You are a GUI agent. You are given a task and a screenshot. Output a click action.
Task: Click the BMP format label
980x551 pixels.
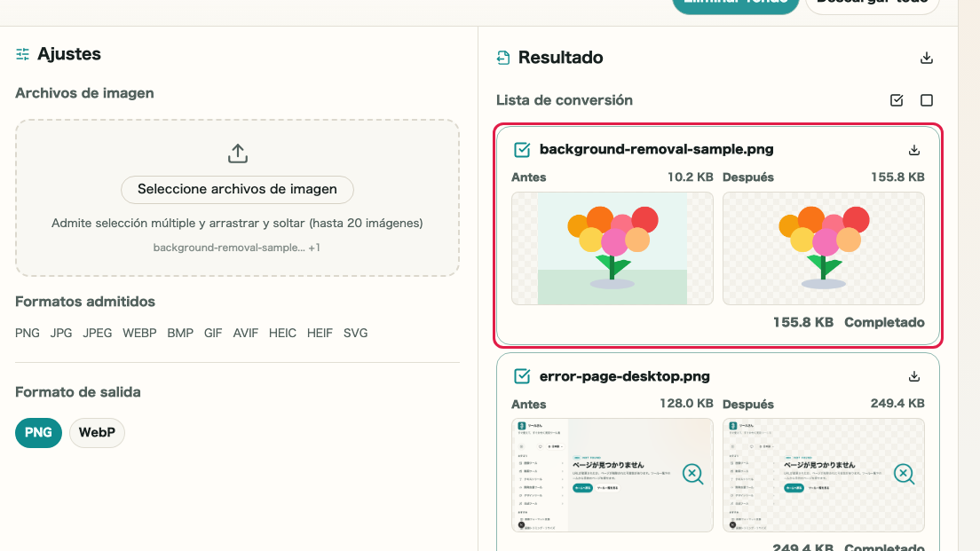180,333
